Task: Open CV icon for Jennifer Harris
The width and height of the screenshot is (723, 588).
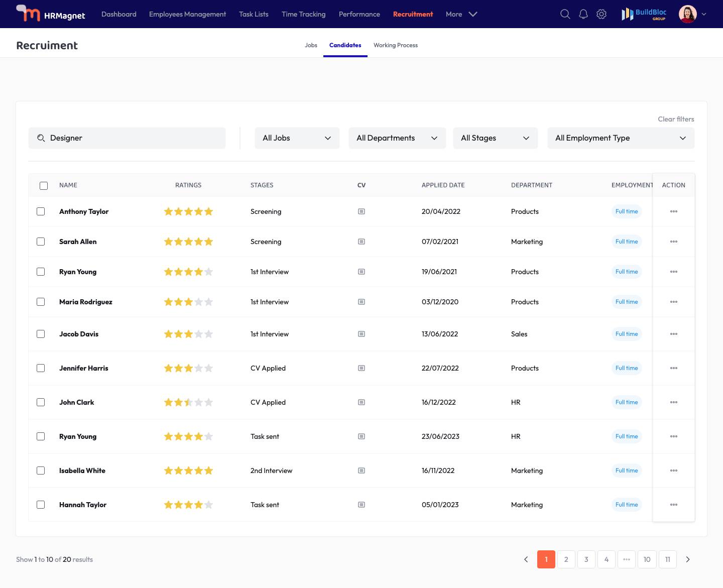Action: [x=361, y=368]
